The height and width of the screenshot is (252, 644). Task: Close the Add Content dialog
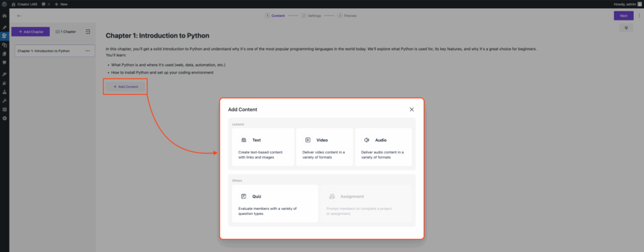tap(412, 109)
